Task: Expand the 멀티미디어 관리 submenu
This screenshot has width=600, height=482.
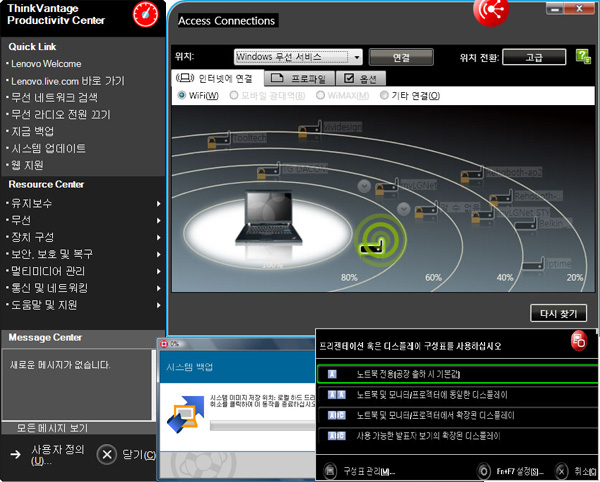Action: coord(158,272)
